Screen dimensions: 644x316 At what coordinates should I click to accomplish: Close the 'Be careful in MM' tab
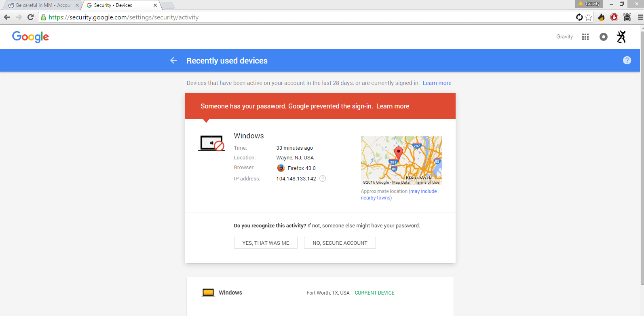coord(77,5)
